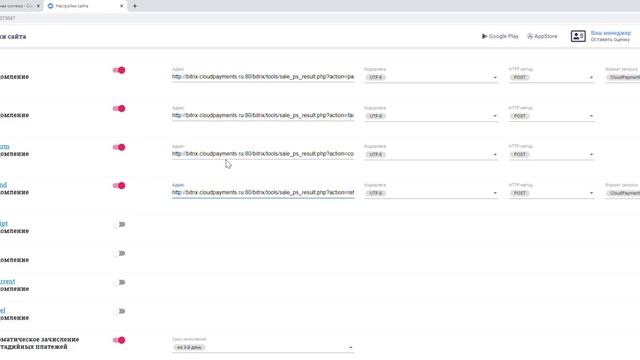Open UTF-8 encoding dropdown in action=pa row
This screenshot has height=360, width=640.
click(x=431, y=77)
